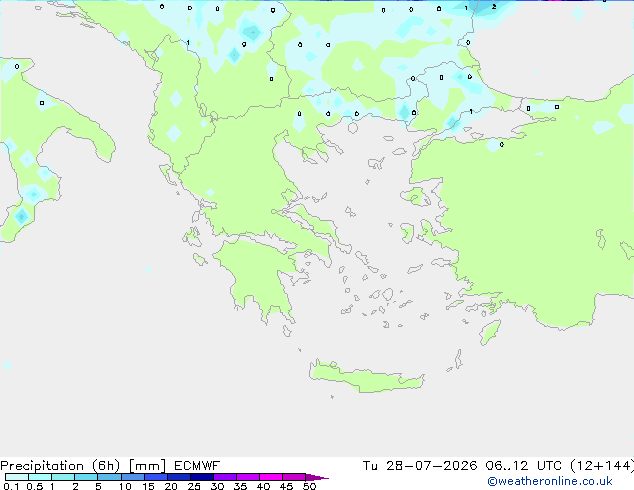Select the legend swatch between 0.5 and 1
The image size is (634, 490).
40,477
